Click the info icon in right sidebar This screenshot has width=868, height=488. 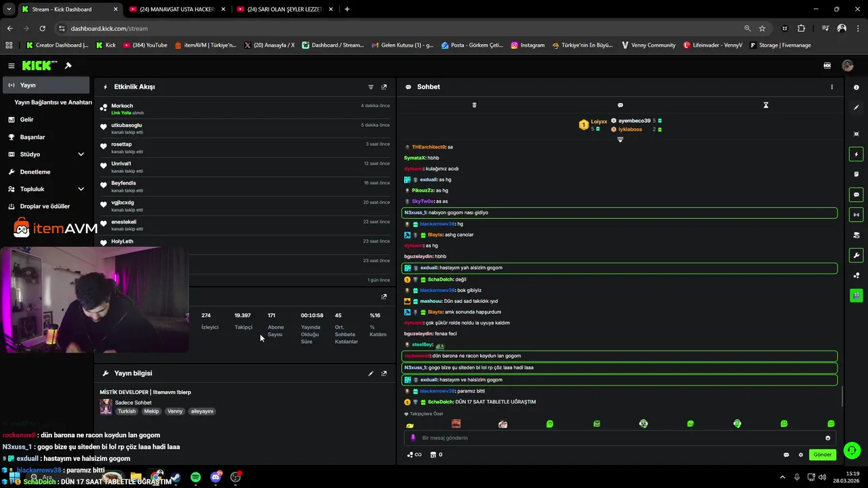coord(856,87)
